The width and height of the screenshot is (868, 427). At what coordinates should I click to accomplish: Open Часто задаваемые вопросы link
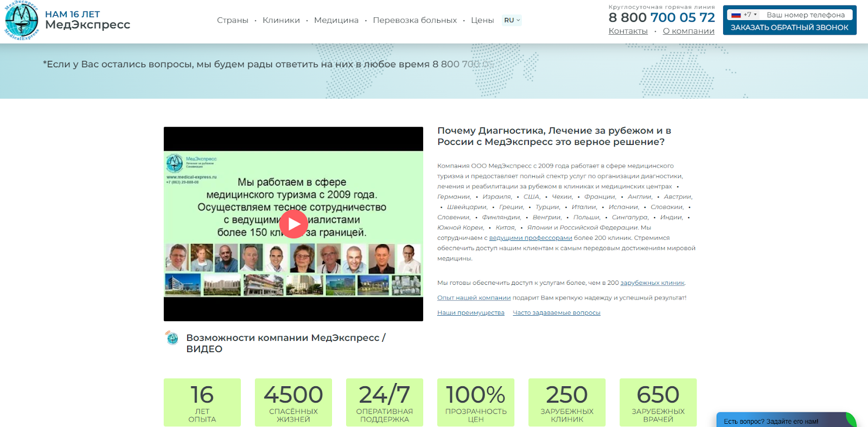(x=557, y=313)
